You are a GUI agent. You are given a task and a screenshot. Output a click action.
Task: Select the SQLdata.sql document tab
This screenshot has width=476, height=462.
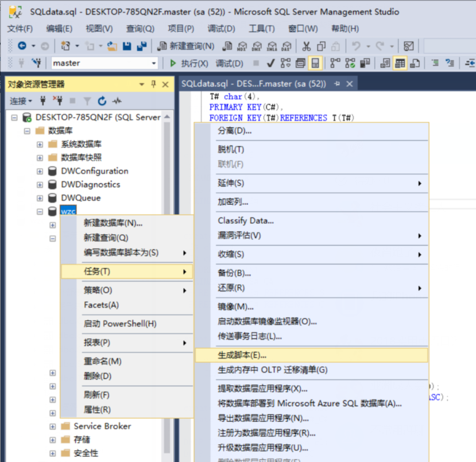[x=253, y=84]
